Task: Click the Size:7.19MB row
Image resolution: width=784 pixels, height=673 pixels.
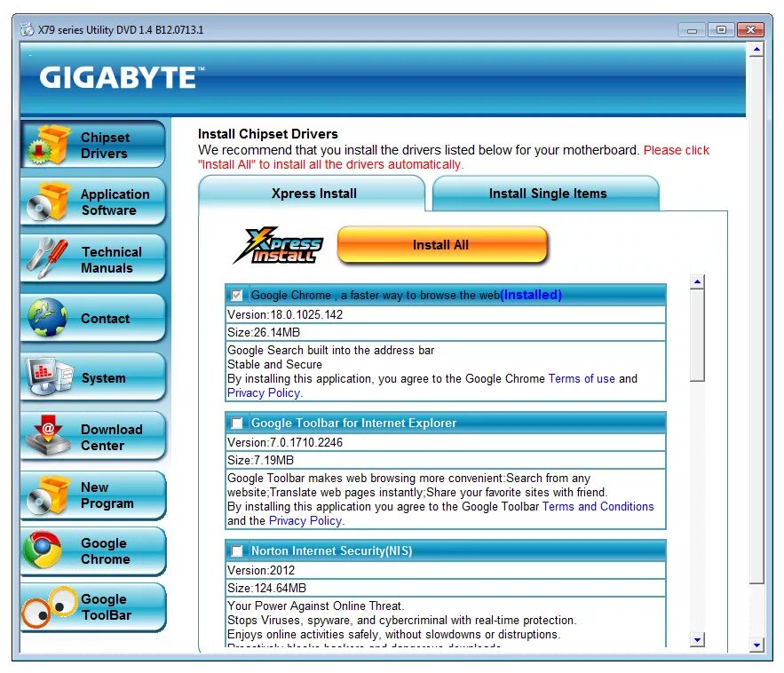Action: coord(445,460)
